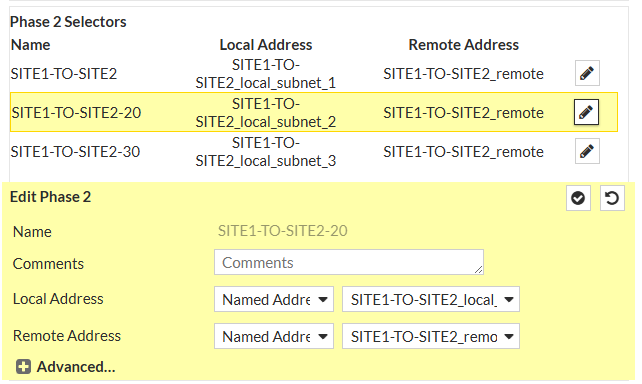Viewport: 642px width, 384px height.
Task: Click the greyed-out name value SITE1-TO-SITE2-20
Action: point(283,231)
